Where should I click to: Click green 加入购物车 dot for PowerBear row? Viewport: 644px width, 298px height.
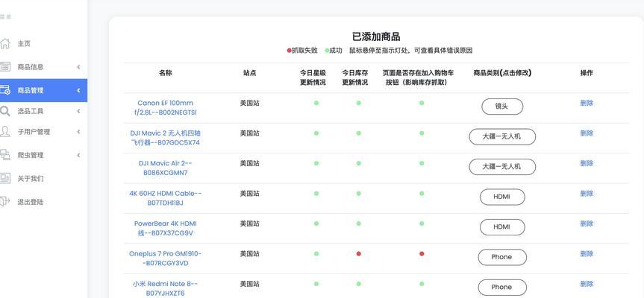(x=422, y=223)
